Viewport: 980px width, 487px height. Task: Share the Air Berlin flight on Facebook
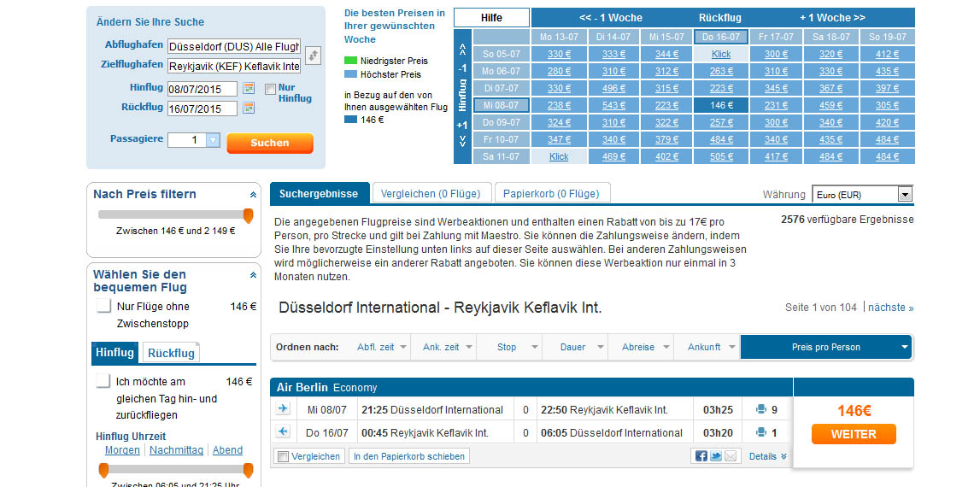point(701,455)
